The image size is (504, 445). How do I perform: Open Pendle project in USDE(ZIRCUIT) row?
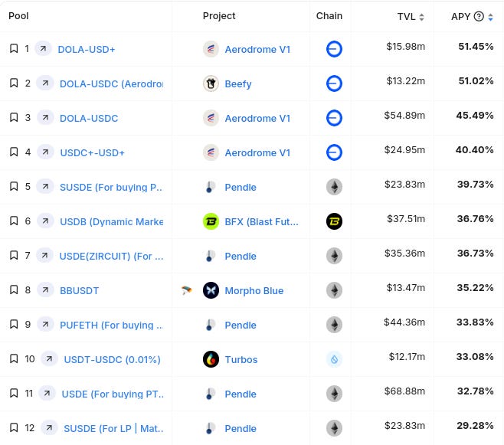coord(241,257)
